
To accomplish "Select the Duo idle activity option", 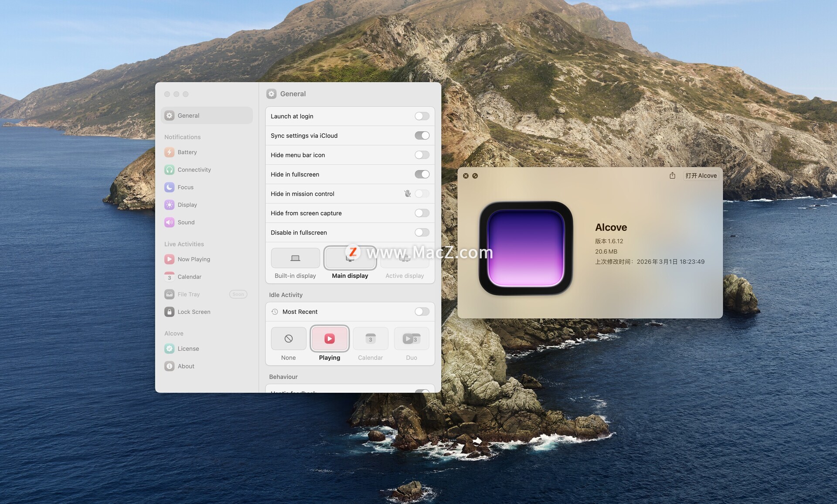I will point(411,339).
